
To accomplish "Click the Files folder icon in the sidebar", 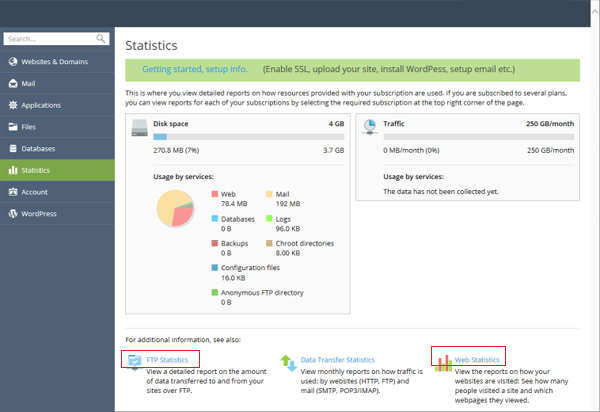I will pos(13,127).
